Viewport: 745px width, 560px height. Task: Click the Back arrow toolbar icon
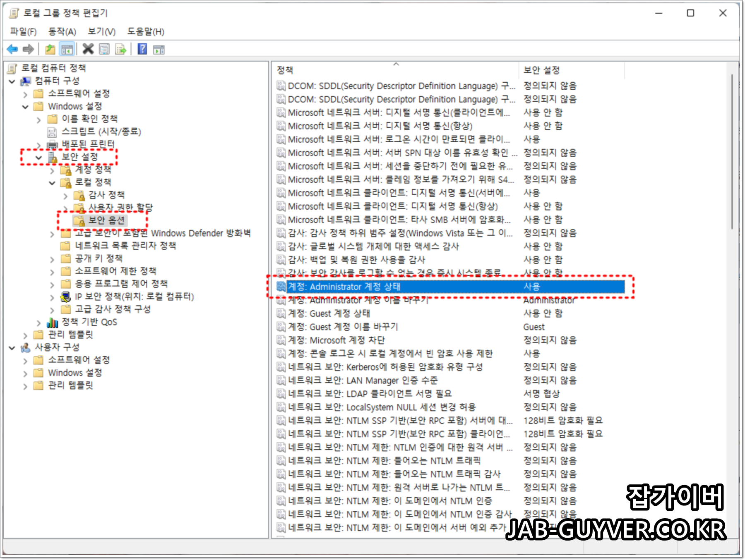click(x=12, y=49)
